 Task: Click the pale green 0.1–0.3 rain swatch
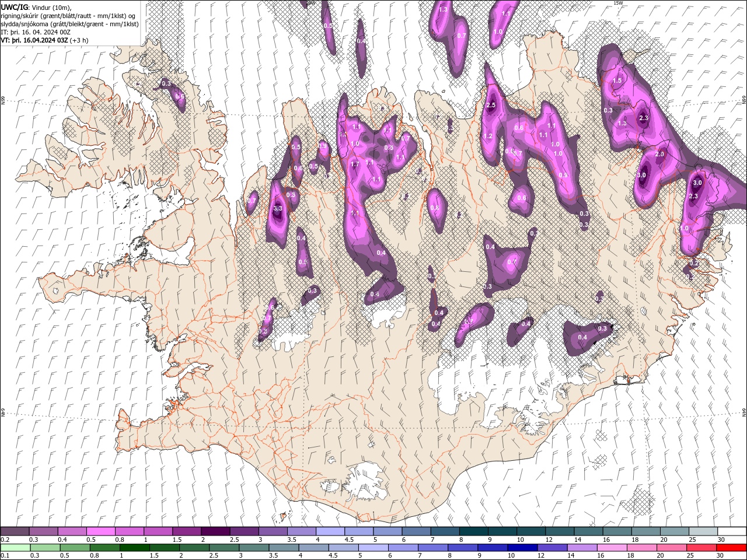click(15, 547)
